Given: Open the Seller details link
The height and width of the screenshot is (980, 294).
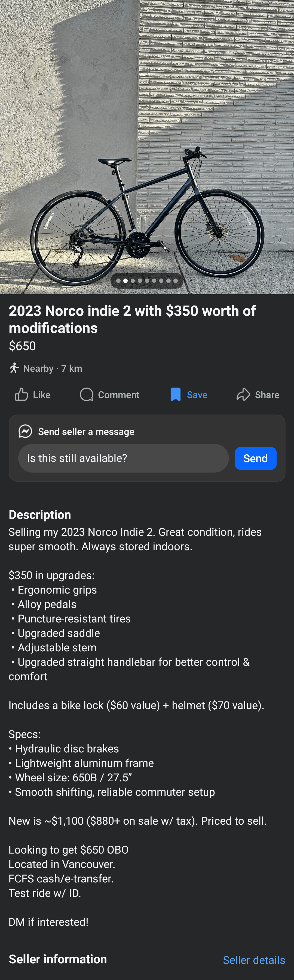Looking at the screenshot, I should coord(254,960).
